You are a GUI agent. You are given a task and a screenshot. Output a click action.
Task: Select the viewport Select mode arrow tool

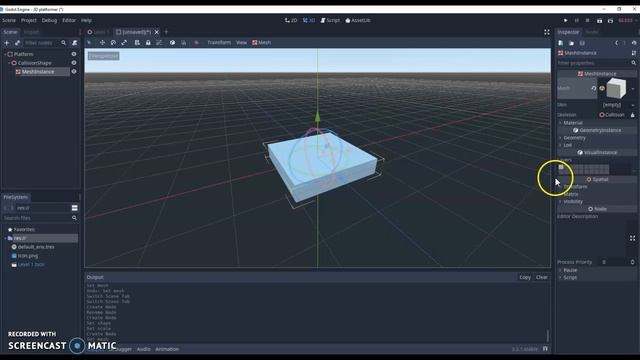pos(89,42)
